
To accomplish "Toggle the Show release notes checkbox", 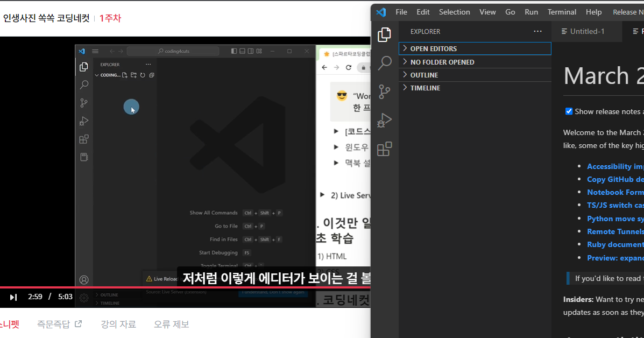I will coord(569,111).
